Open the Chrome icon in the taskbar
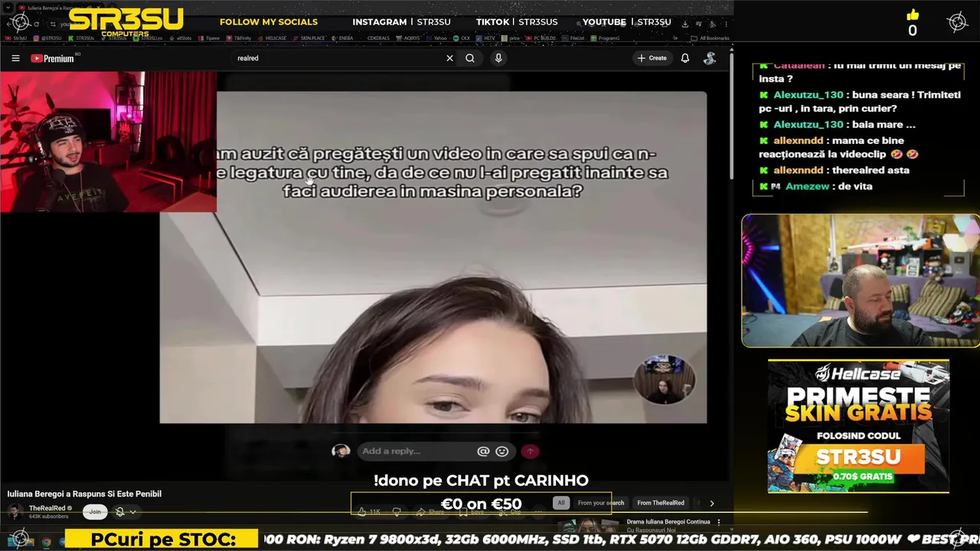The width and height of the screenshot is (980, 551). click(x=46, y=542)
